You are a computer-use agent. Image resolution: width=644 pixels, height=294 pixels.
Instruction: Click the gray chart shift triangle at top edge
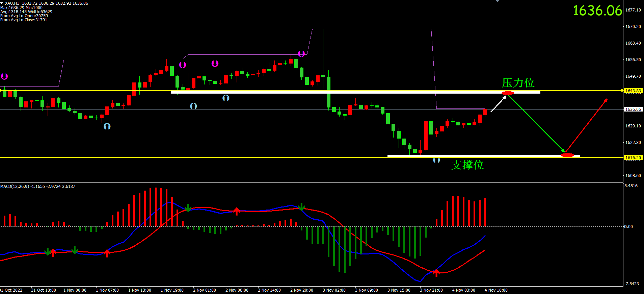click(x=498, y=1)
